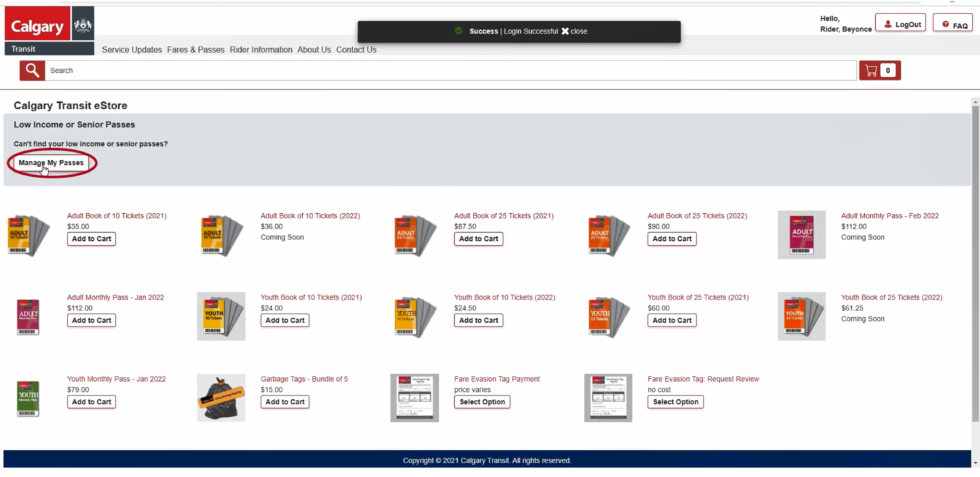Open the shopping cart icon
The image size is (980, 477).
click(x=871, y=71)
